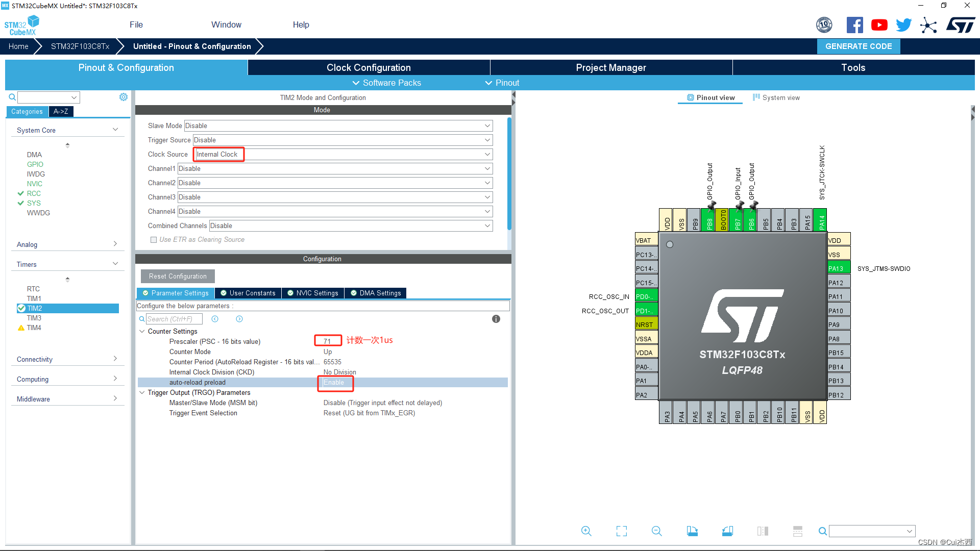Click the PA13 pin on the chip
Image resolution: width=980 pixels, height=551 pixels.
pos(839,268)
